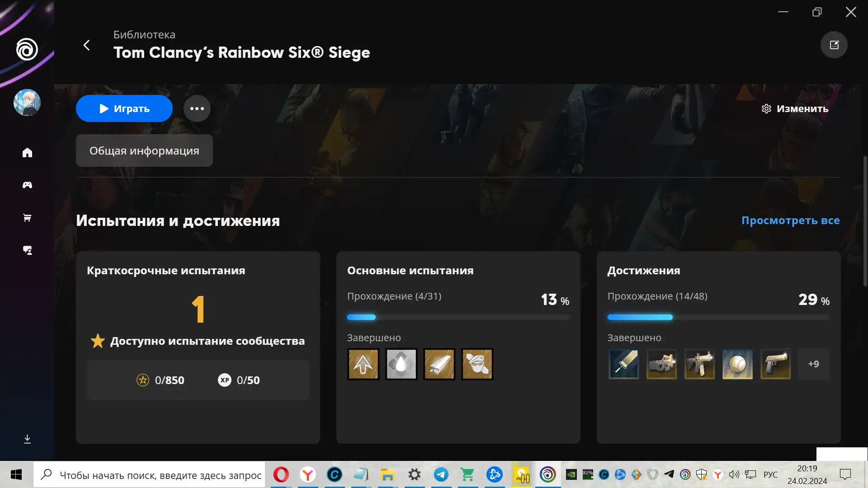Click the Windows taskbar search field
868x488 pixels.
(149, 474)
